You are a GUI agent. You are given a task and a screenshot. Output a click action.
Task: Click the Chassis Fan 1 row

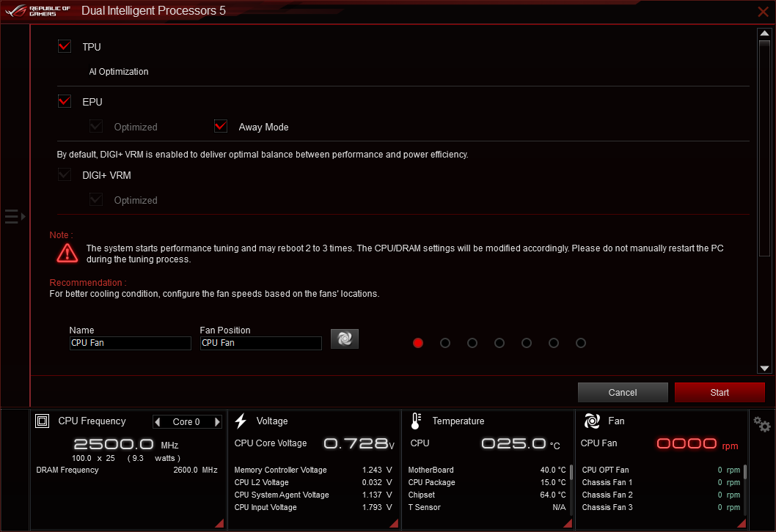(661, 482)
